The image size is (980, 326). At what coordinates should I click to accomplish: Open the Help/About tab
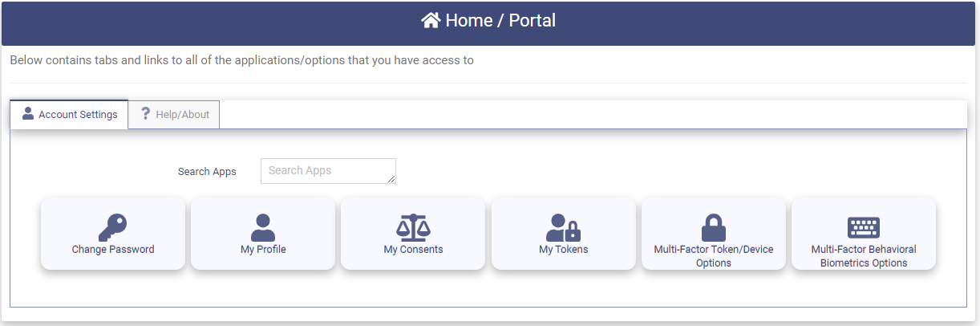click(174, 115)
